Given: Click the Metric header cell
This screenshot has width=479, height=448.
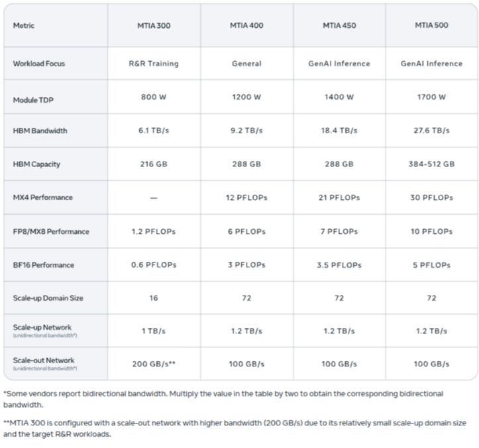Looking at the screenshot, I should pyautogui.click(x=24, y=26).
